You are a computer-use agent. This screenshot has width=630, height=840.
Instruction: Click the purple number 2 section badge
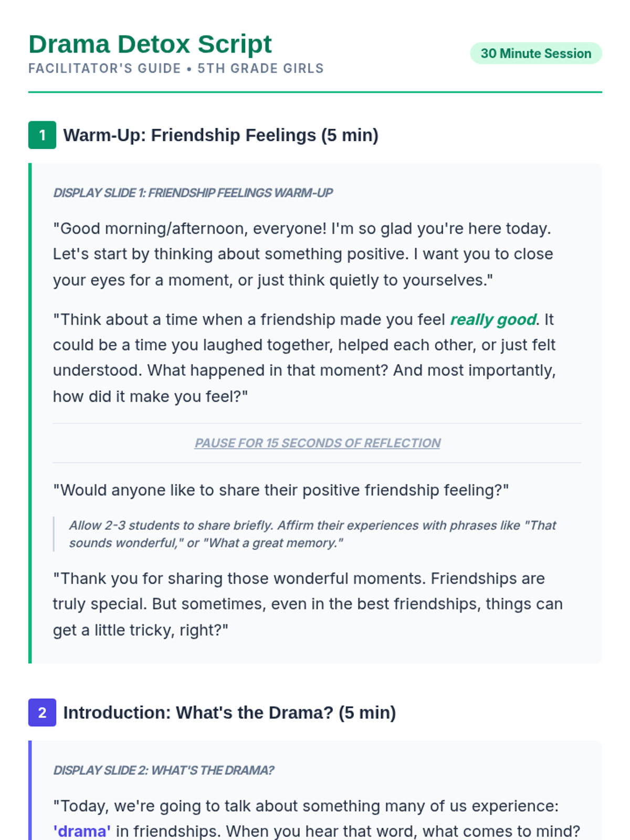click(42, 712)
